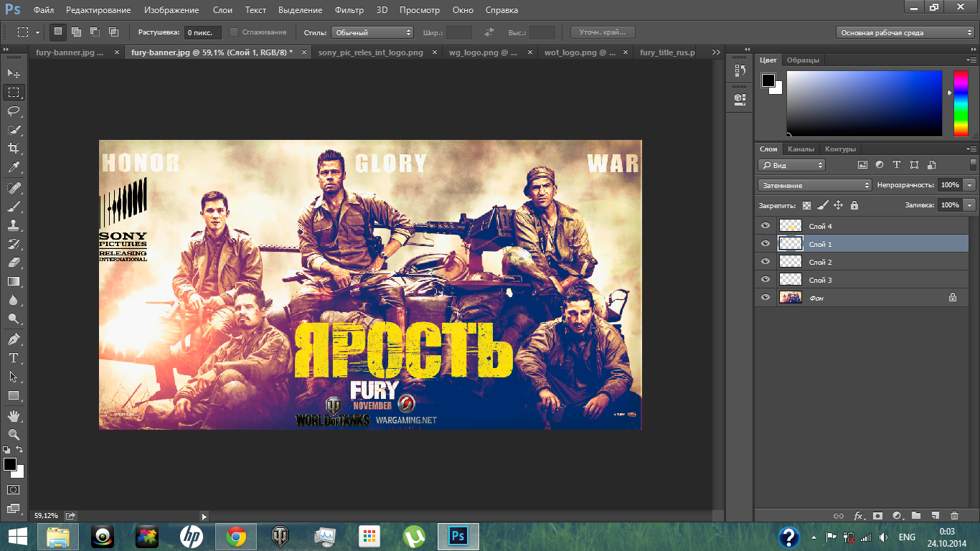Click the toolbox foreground color swatch

coord(10,464)
